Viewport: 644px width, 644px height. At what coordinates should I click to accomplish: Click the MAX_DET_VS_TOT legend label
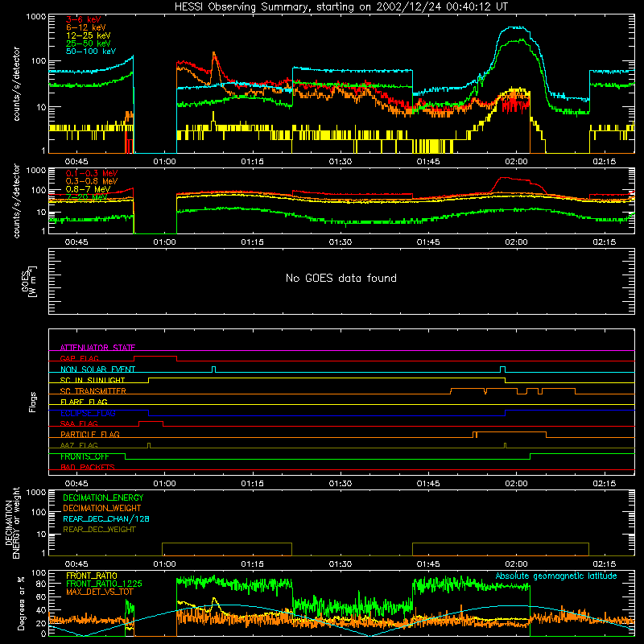click(x=100, y=592)
